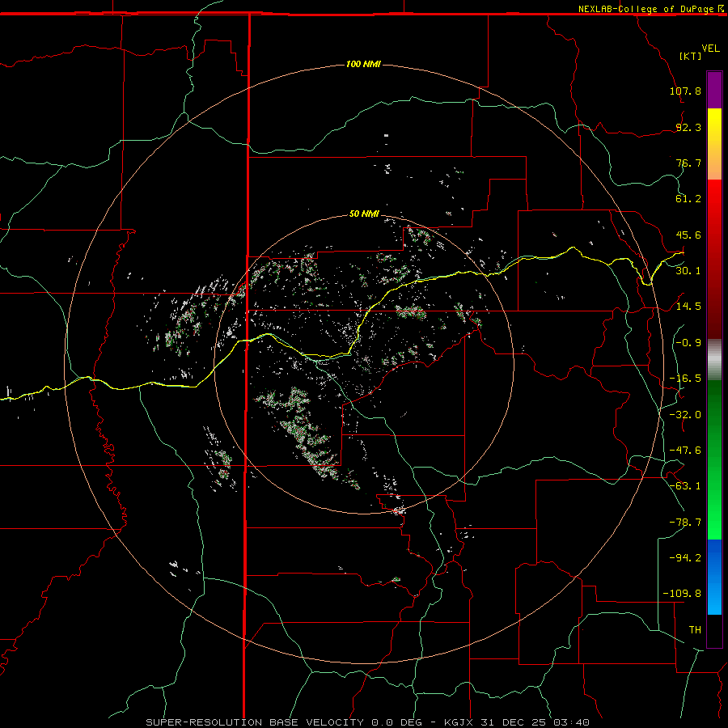Viewport: 728px width, 728px height.
Task: Click the -94.2 legend value
Action: tap(685, 558)
